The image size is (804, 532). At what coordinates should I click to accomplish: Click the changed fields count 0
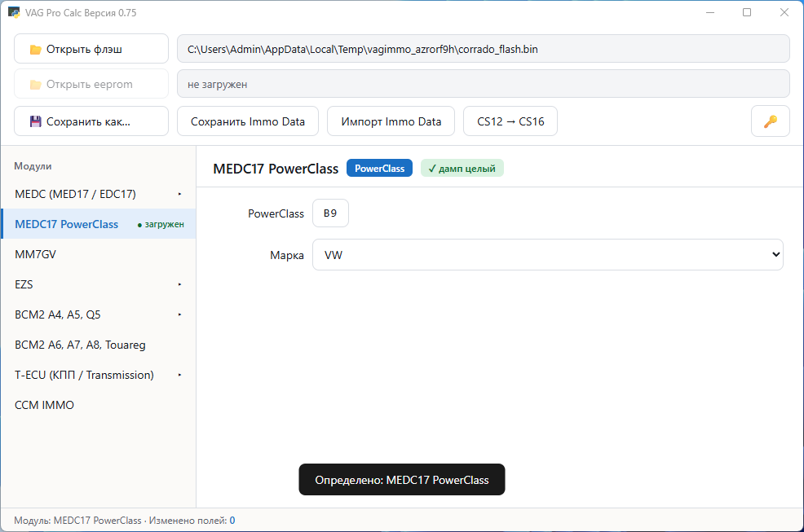(232, 521)
